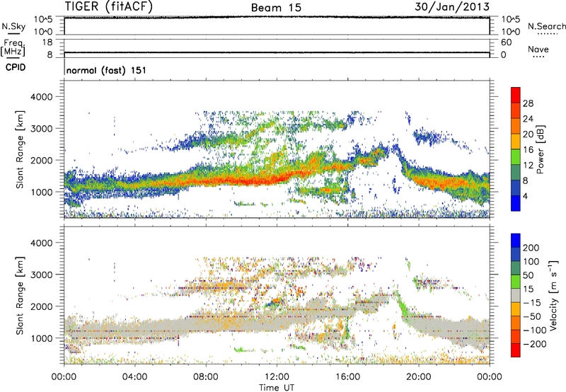Click the date '30/Jan/2013'
566x392 pixels.
tap(452, 6)
